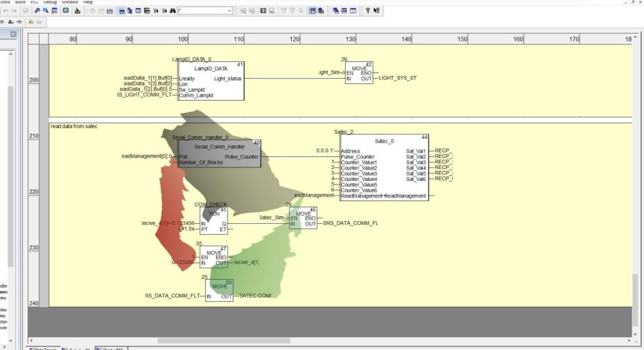Click the Undo arrow icon
This screenshot has height=350, width=644.
point(6,11)
